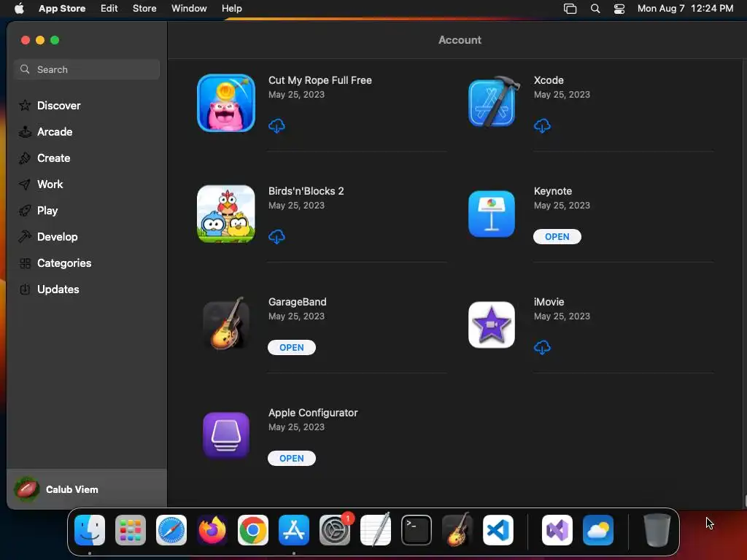Open the Window menu
This screenshot has width=747, height=560.
tap(189, 8)
